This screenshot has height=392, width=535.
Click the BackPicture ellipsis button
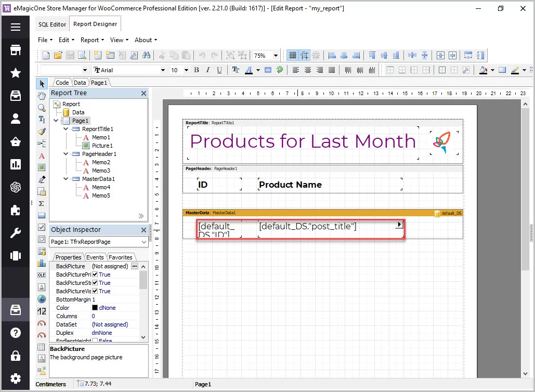135,266
